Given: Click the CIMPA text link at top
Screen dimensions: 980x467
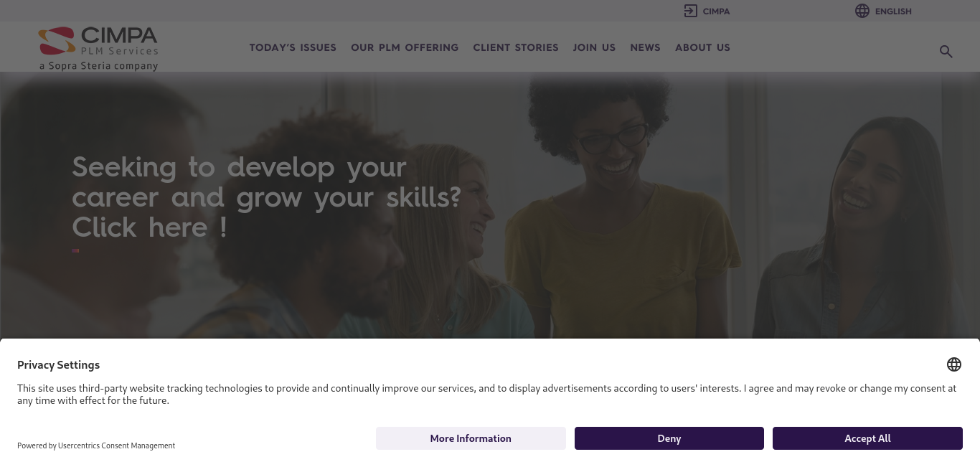Looking at the screenshot, I should (x=716, y=11).
